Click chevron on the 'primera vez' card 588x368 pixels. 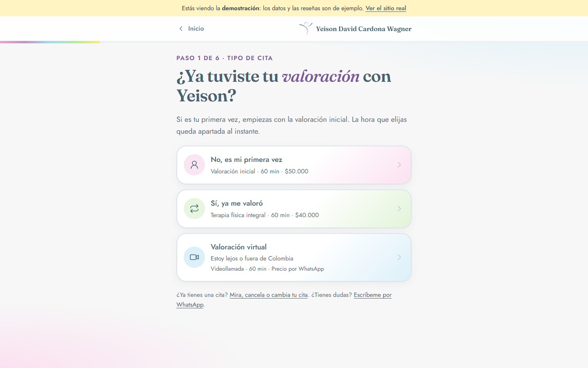(x=399, y=165)
